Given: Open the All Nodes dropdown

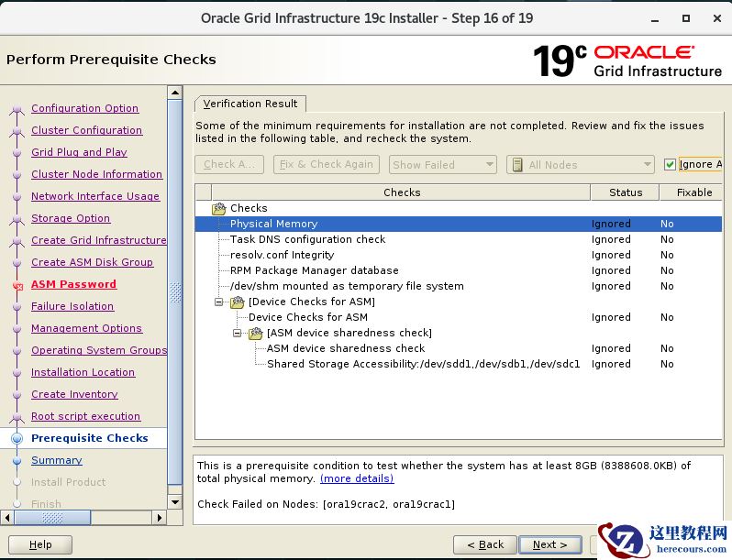Looking at the screenshot, I should (x=580, y=165).
